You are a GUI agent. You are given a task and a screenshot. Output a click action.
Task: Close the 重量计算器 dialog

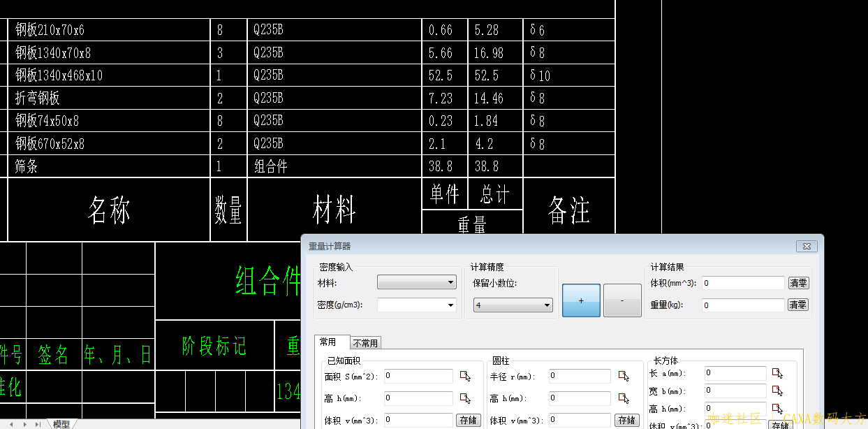point(806,246)
